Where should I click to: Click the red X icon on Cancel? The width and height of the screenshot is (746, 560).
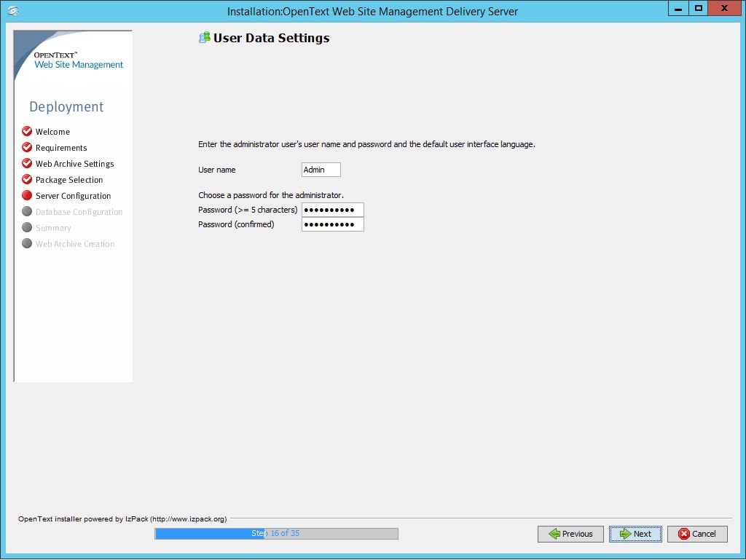point(684,534)
